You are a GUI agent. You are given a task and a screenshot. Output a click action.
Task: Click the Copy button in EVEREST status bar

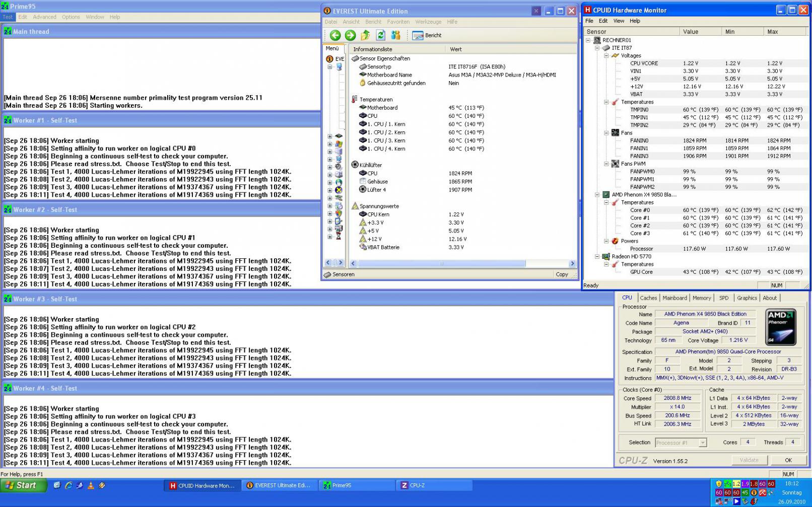pyautogui.click(x=562, y=275)
